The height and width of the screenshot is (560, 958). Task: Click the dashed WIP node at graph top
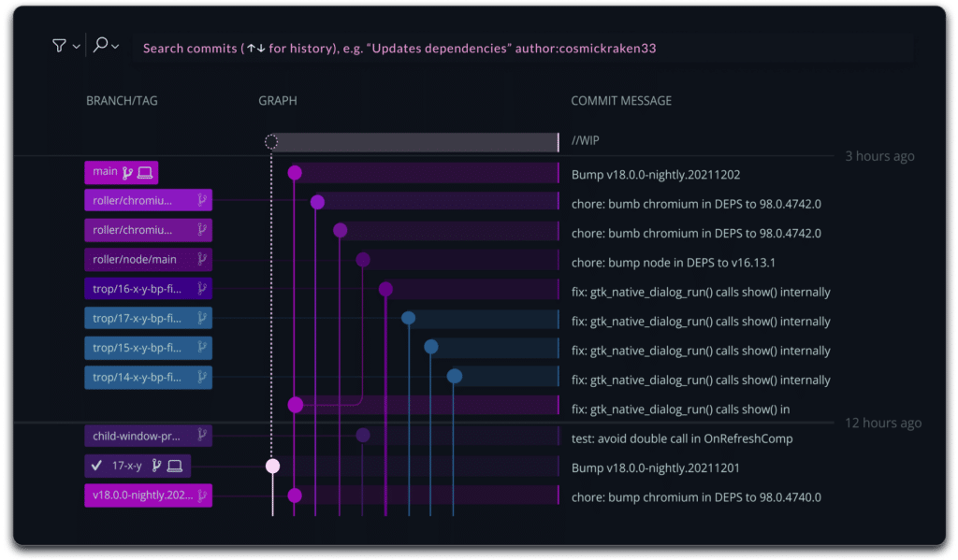[272, 141]
